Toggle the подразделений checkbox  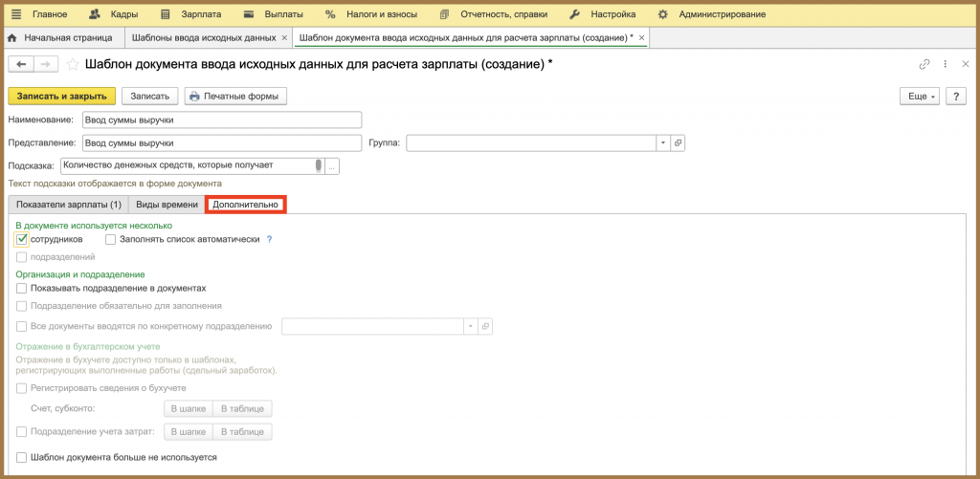22,256
